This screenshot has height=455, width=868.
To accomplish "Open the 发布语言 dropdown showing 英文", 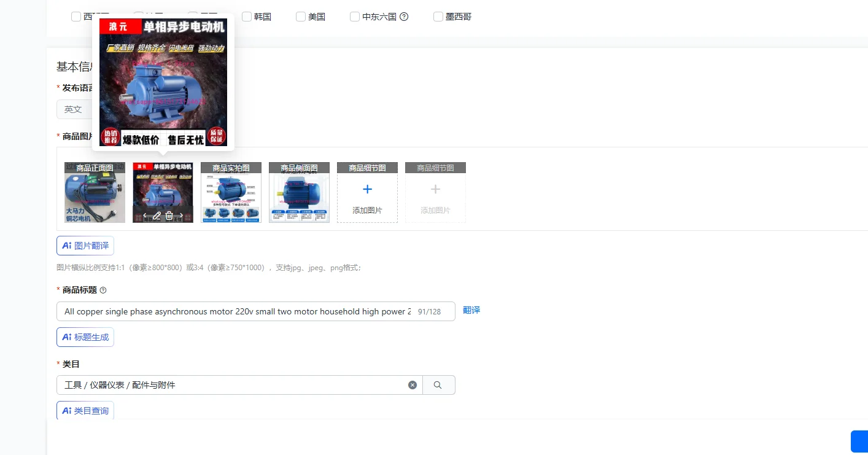I will [74, 109].
